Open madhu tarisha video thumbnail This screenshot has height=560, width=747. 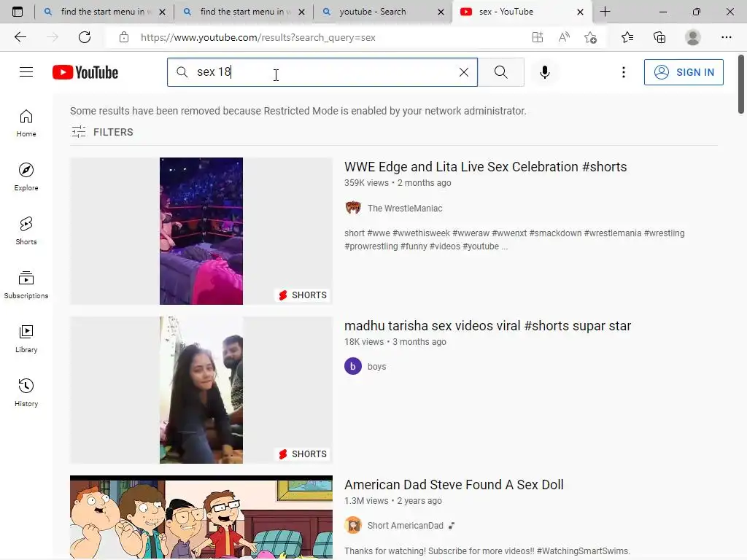[x=201, y=390]
